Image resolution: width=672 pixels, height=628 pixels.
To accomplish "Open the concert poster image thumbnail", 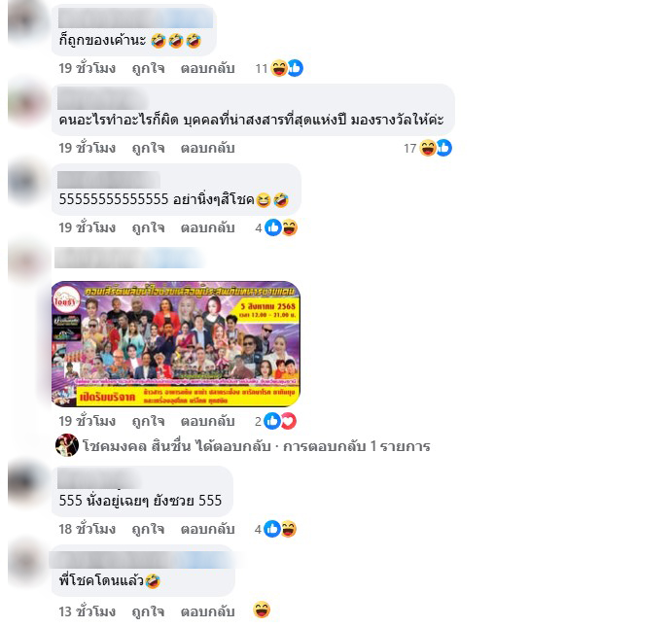I will click(x=176, y=344).
